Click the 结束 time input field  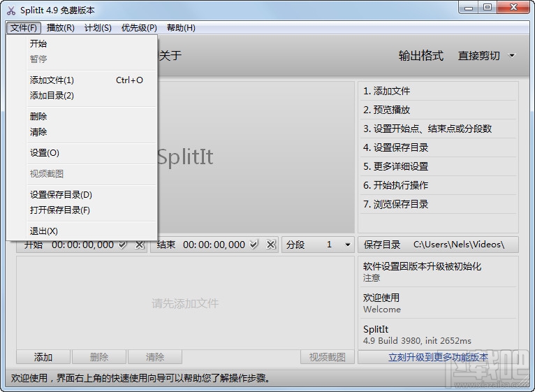point(214,245)
